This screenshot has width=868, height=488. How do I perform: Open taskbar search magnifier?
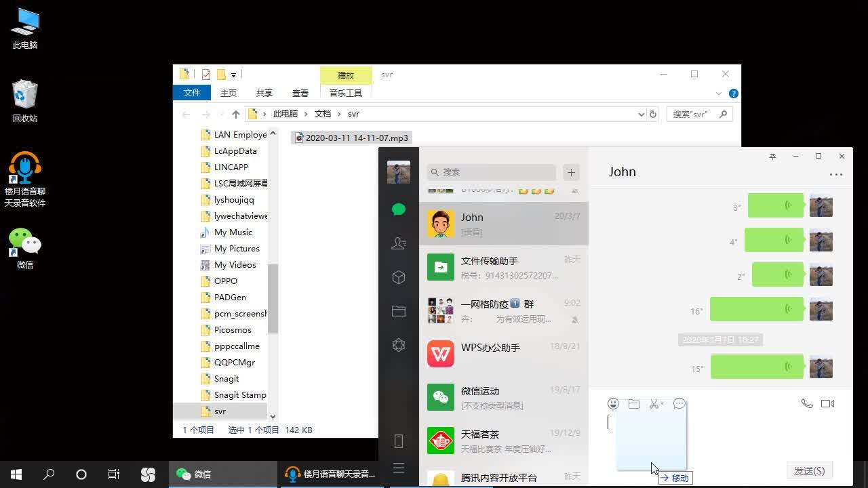[x=49, y=474]
